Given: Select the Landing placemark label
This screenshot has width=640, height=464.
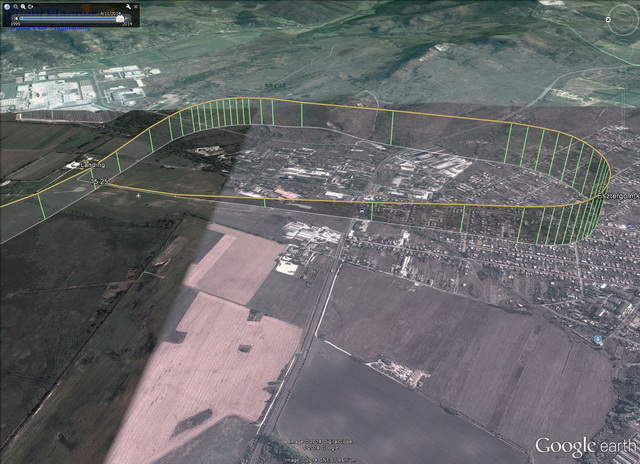Looking at the screenshot, I should [93, 165].
